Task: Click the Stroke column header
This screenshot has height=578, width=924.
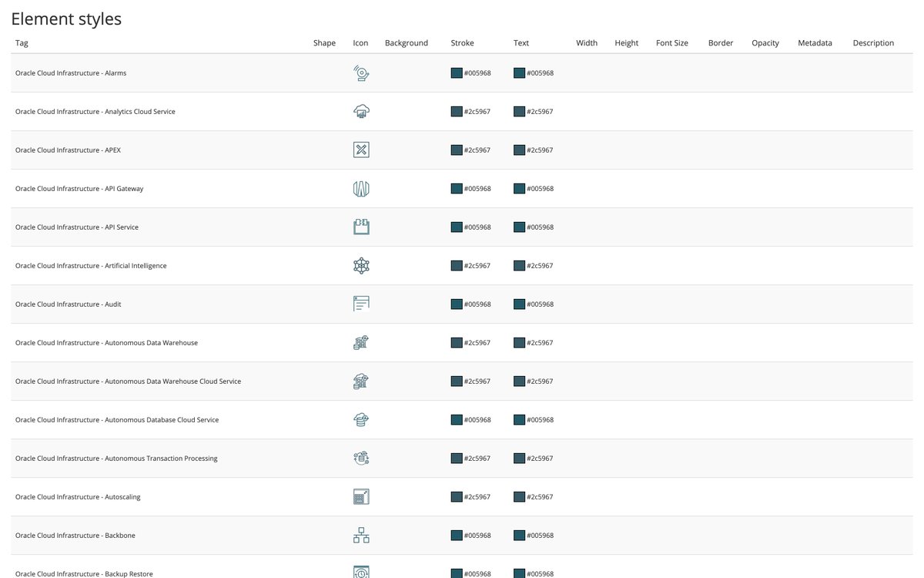Action: point(463,43)
